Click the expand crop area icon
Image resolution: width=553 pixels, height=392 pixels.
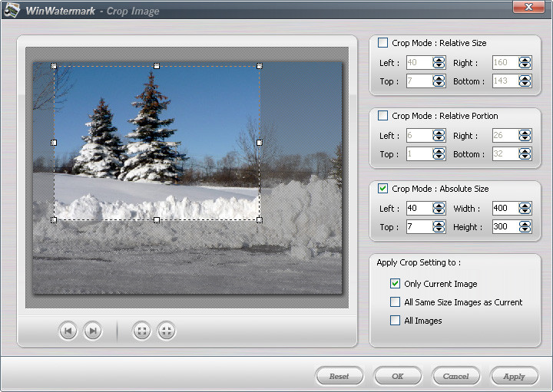pos(141,331)
